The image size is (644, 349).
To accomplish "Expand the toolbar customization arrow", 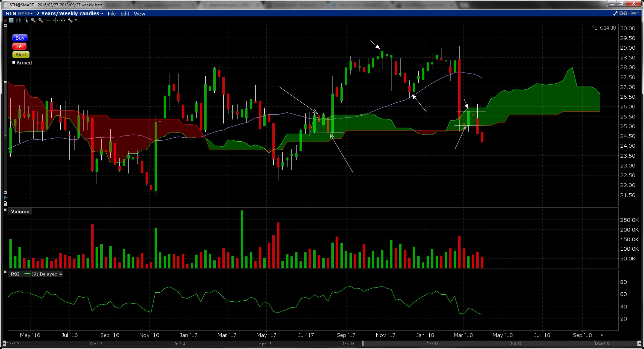I will coord(76,20).
